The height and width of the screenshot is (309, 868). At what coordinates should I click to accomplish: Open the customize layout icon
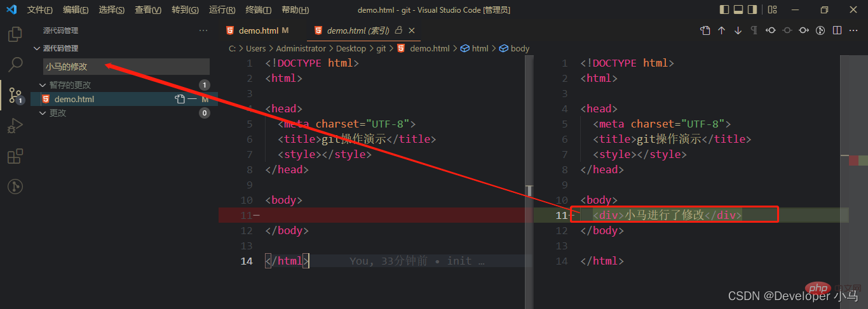click(773, 10)
